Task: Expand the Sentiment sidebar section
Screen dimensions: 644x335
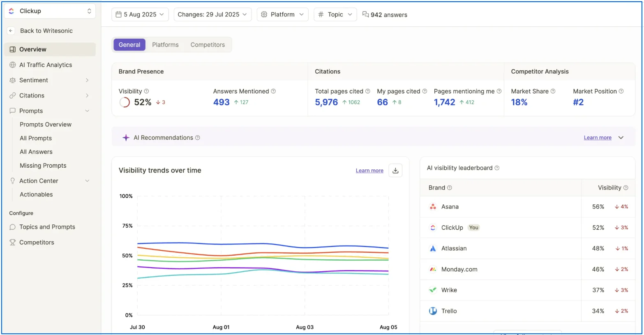Action: tap(87, 80)
